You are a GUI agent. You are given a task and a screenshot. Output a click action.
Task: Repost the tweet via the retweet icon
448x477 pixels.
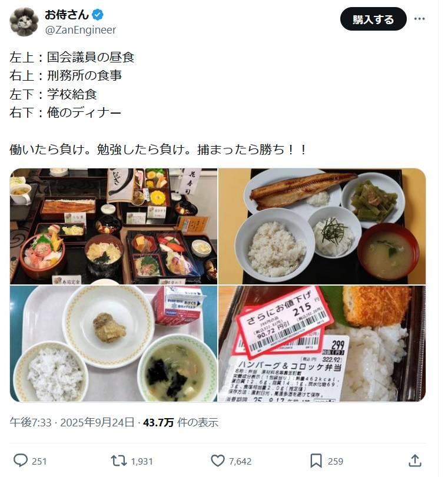(119, 461)
